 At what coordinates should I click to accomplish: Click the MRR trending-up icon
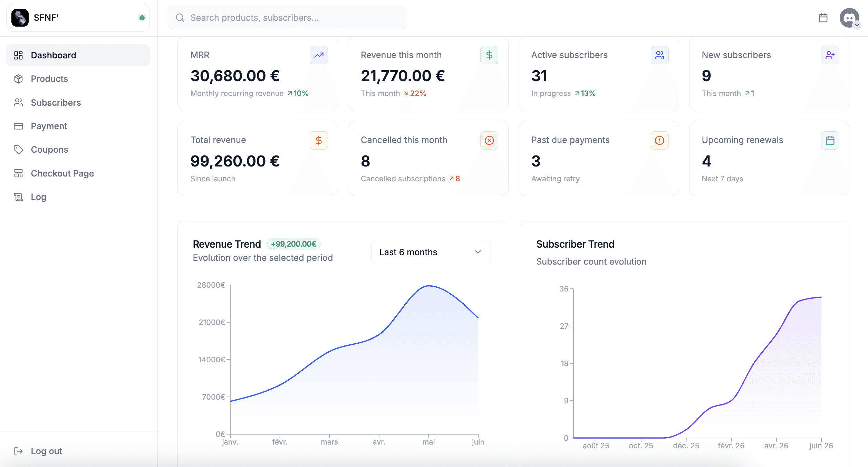[x=319, y=55]
